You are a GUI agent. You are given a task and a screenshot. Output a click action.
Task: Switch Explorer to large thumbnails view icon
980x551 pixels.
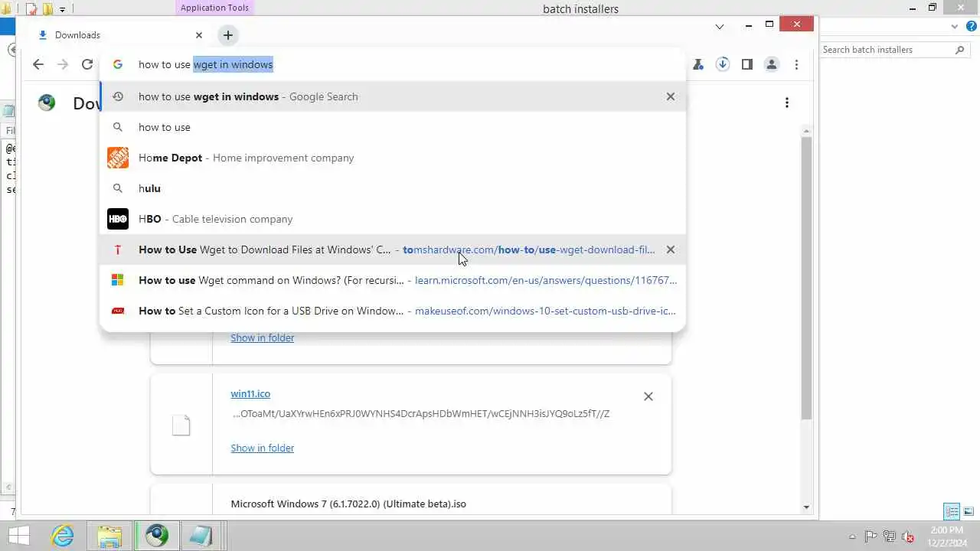coord(969,511)
